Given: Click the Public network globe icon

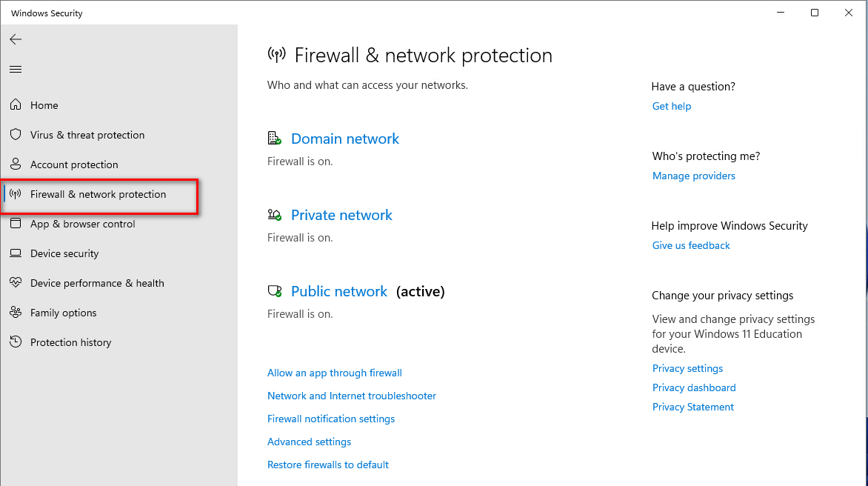Looking at the screenshot, I should (276, 290).
